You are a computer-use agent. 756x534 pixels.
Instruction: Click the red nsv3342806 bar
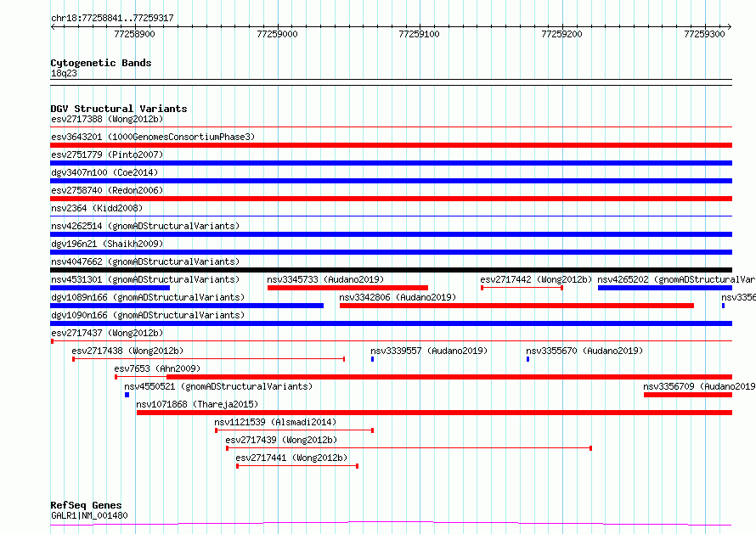516,306
